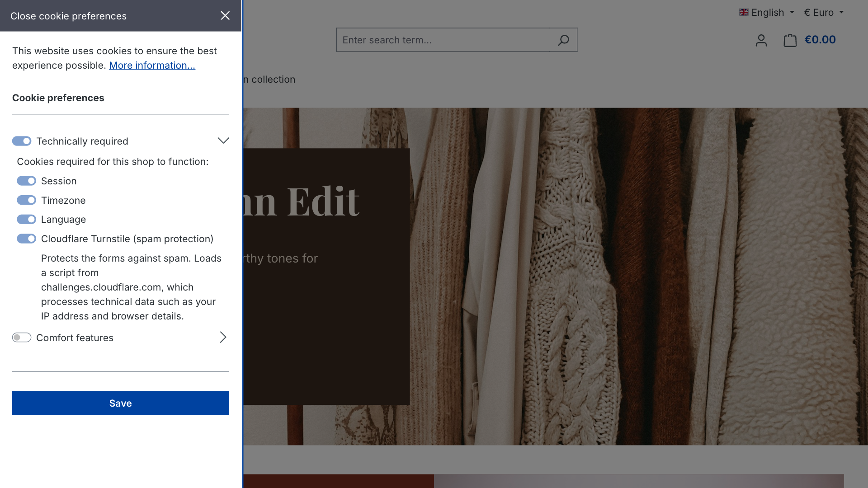
Task: Click the 'Cloudflare Turnstile (spam protection)' label
Action: pyautogui.click(x=127, y=239)
